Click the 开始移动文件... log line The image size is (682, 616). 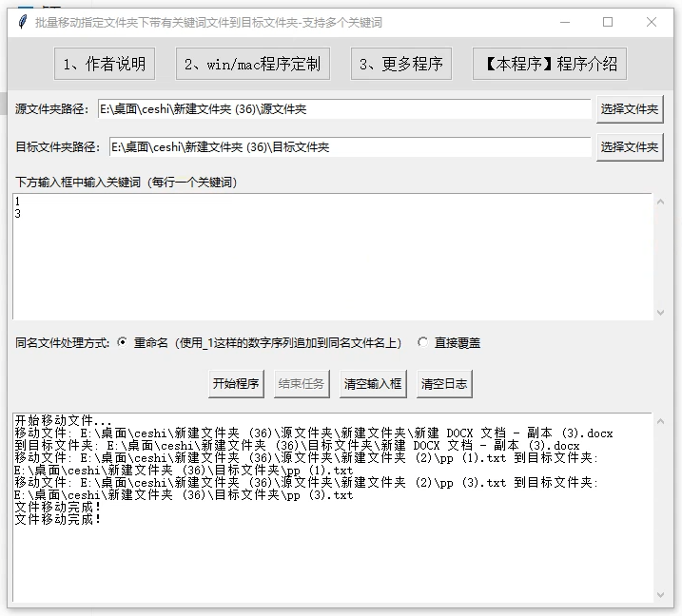click(x=64, y=420)
